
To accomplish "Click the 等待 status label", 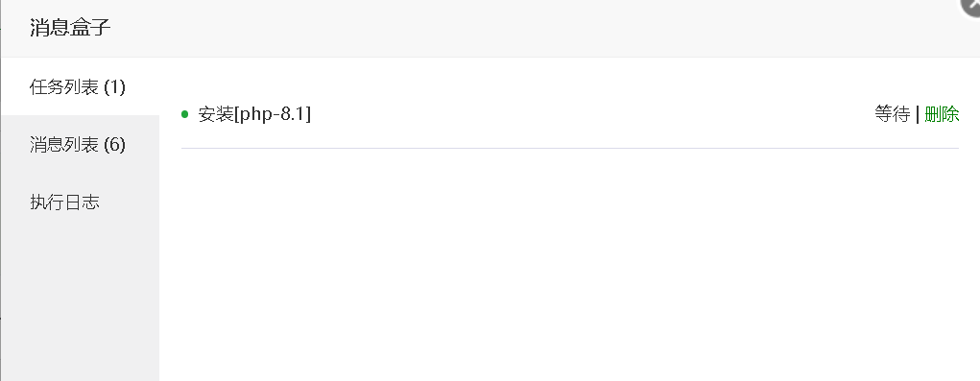I will click(x=892, y=114).
